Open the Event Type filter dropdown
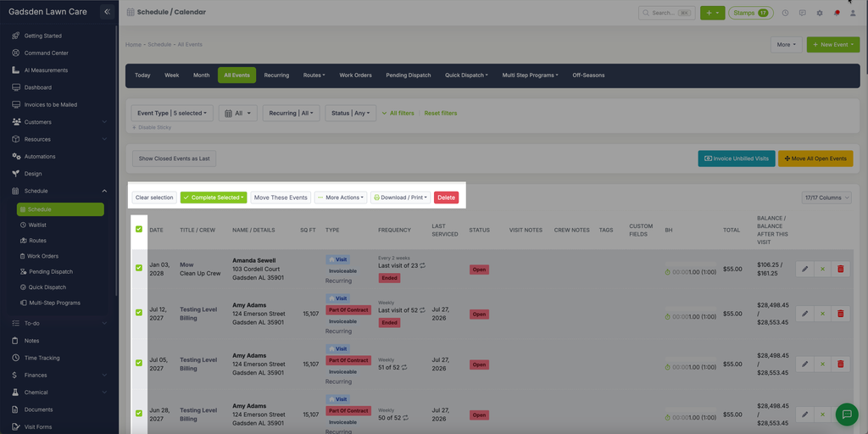Image resolution: width=868 pixels, height=434 pixels. 172,113
